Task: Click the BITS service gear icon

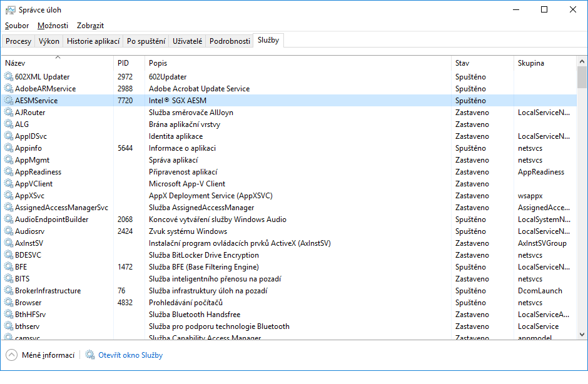Action: pyautogui.click(x=9, y=279)
